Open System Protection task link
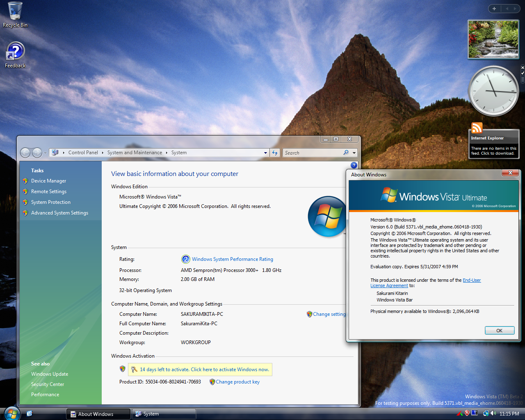 pos(51,202)
